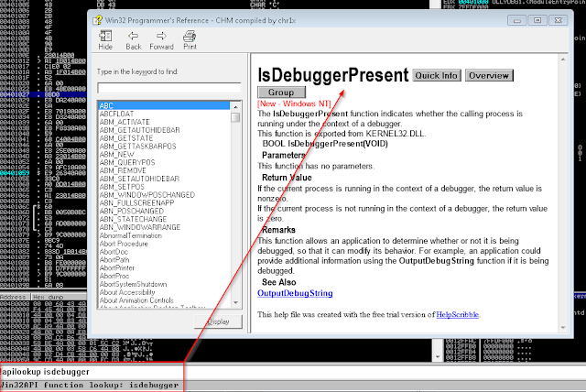Click topic pane scroll up arrow
The height and width of the screenshot is (392, 586).
pyautogui.click(x=563, y=60)
